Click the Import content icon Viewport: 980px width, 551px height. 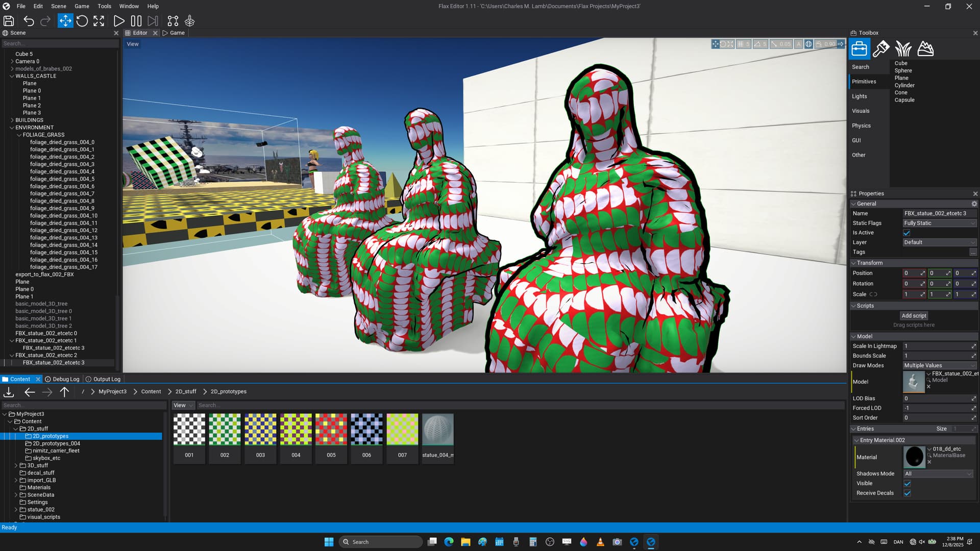click(9, 392)
